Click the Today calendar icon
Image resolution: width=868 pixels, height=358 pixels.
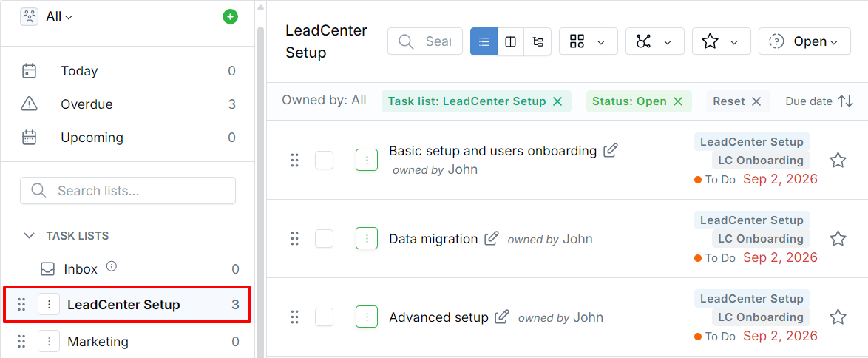coord(29,71)
